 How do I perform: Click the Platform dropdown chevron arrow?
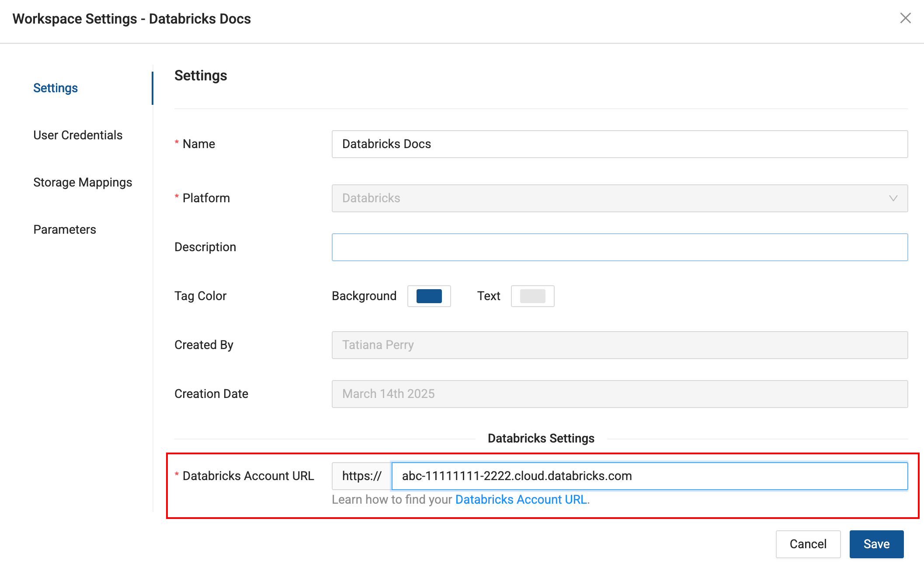pos(893,198)
